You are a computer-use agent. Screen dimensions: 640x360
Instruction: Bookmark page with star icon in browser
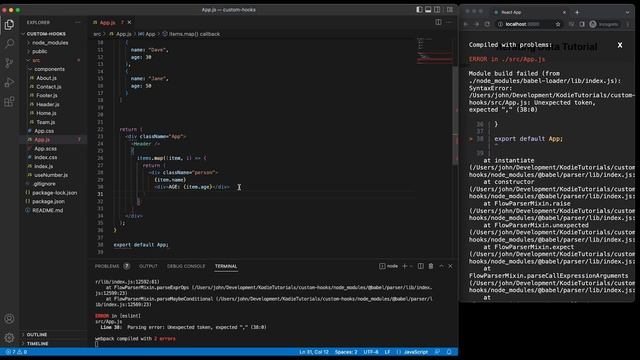[x=558, y=24]
